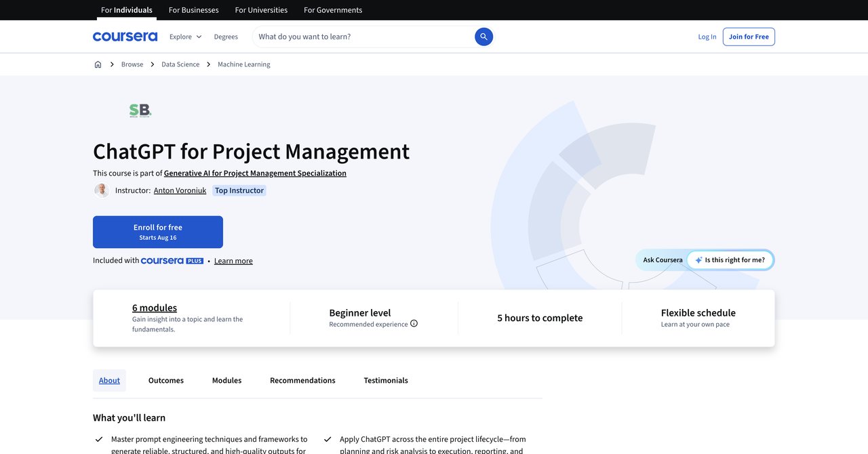The image size is (868, 454).
Task: Switch to the Outcomes tab
Action: coord(166,381)
